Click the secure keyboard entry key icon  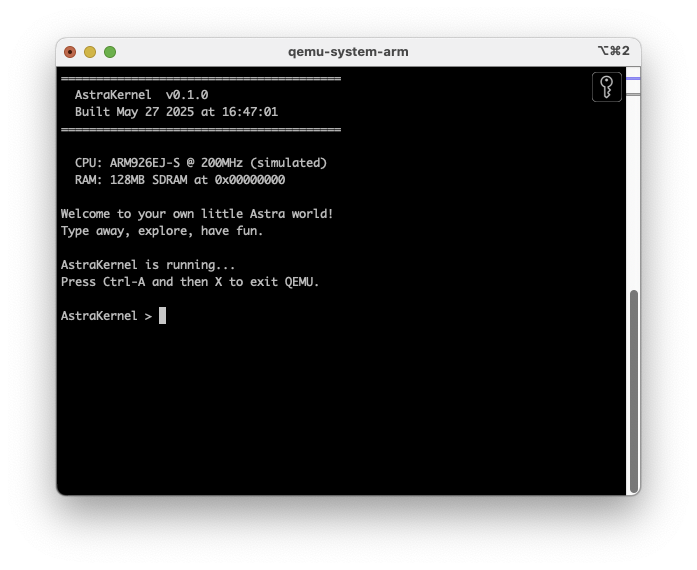pyautogui.click(x=607, y=87)
